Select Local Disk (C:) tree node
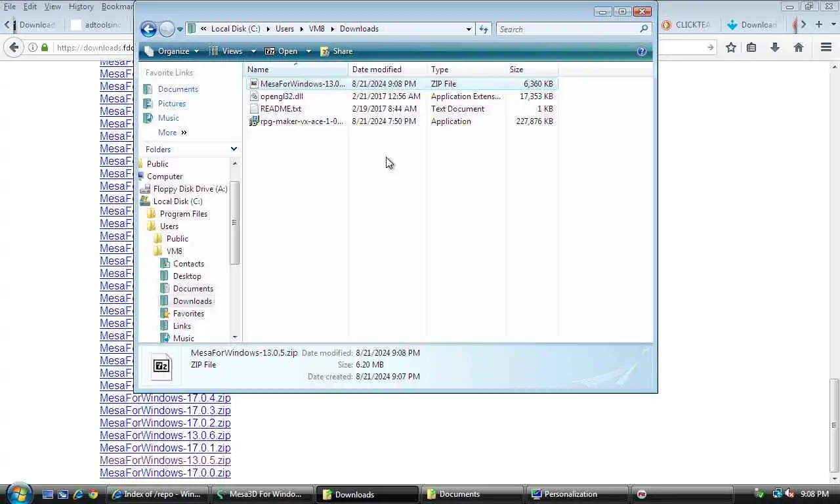This screenshot has height=504, width=840. tap(178, 201)
